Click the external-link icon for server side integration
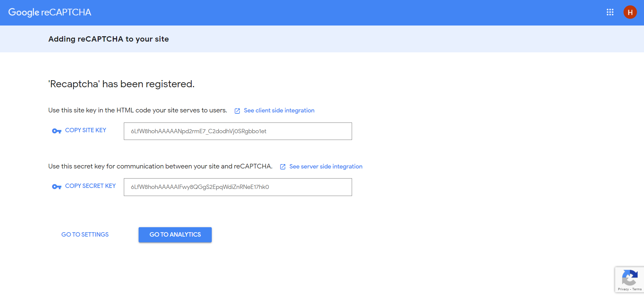The image size is (644, 296). click(283, 167)
